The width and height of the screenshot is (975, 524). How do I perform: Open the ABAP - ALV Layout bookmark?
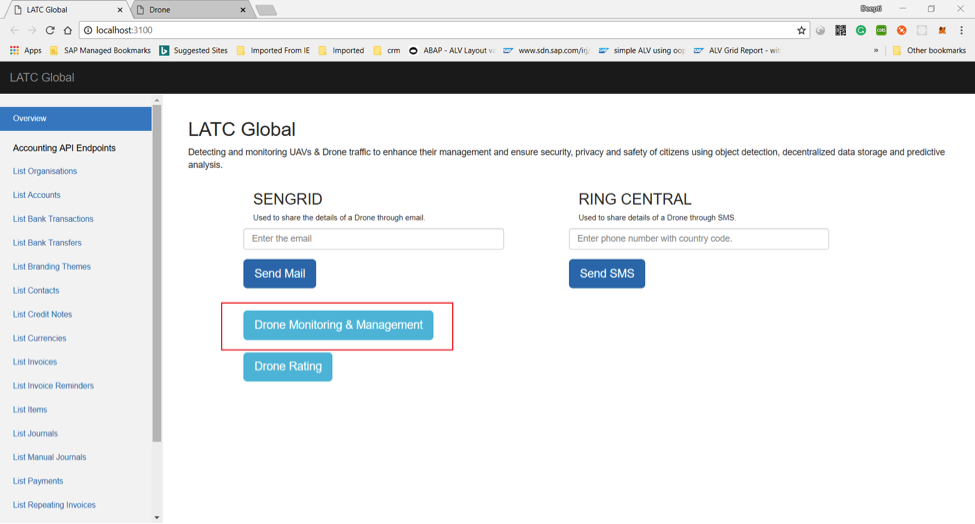[x=452, y=50]
